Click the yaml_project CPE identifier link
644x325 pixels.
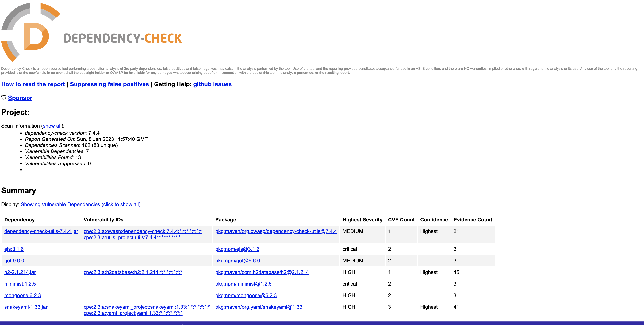[133, 313]
